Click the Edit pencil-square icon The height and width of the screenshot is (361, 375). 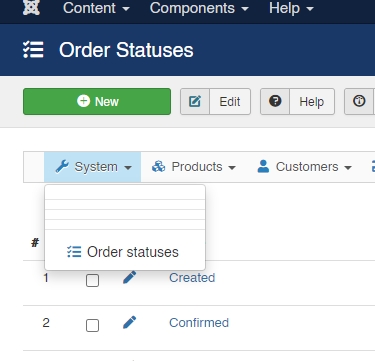(195, 101)
